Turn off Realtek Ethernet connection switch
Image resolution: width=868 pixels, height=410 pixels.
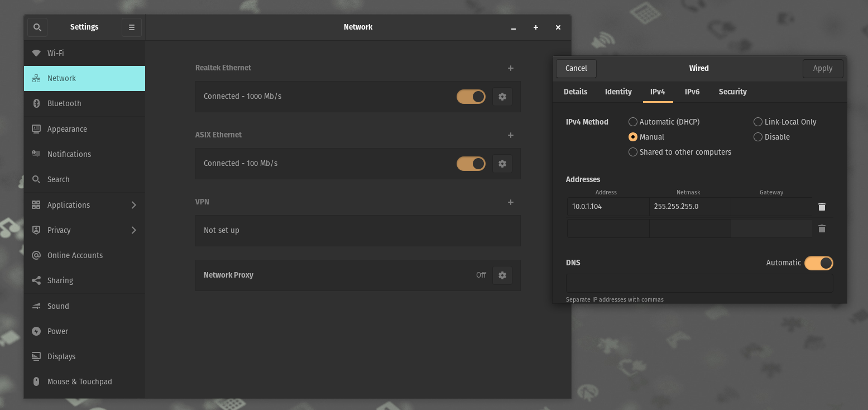point(471,97)
